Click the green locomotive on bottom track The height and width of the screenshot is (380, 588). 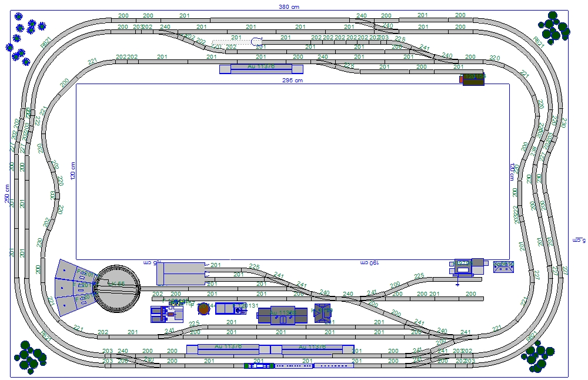[x=259, y=366]
